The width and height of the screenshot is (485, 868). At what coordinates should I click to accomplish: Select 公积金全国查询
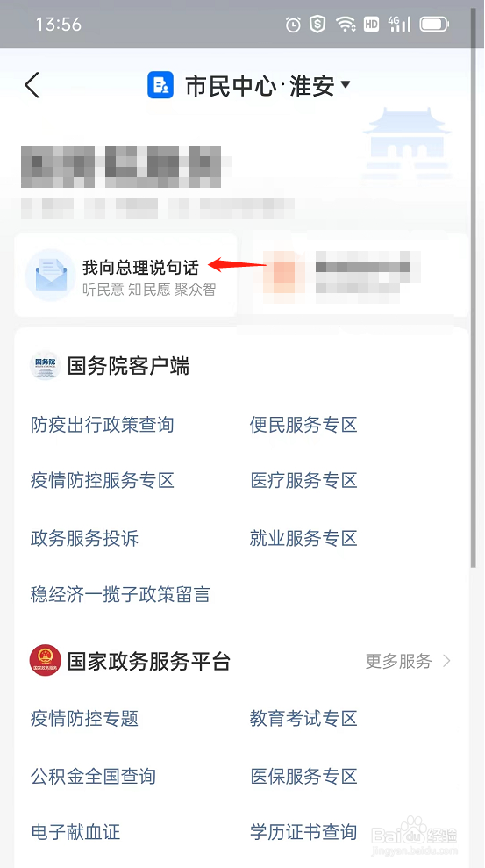(94, 776)
